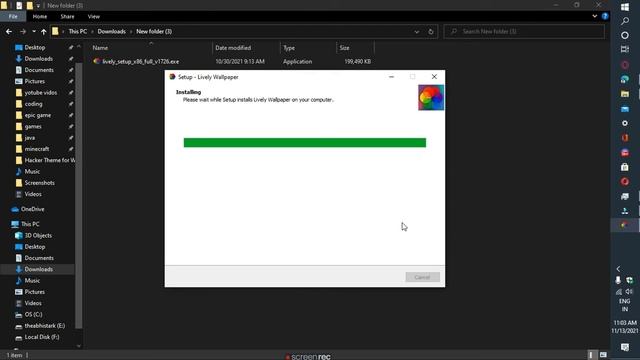Open OS (C:) drive
This screenshot has height=360, width=640.
33,314
